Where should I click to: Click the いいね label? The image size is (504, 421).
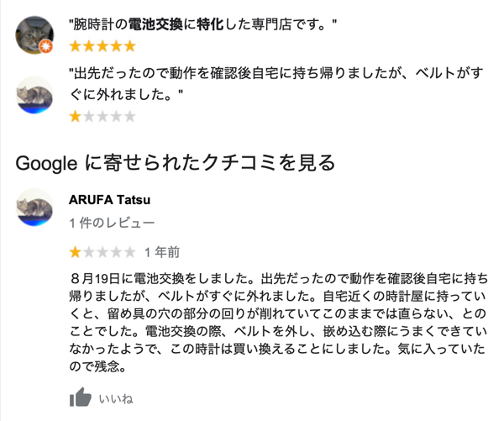[116, 398]
